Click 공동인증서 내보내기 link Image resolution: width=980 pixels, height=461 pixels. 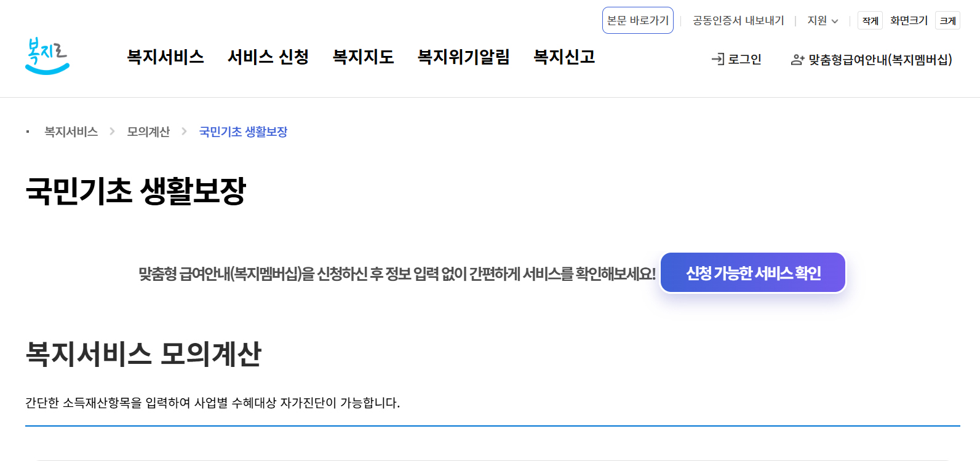click(x=738, y=20)
